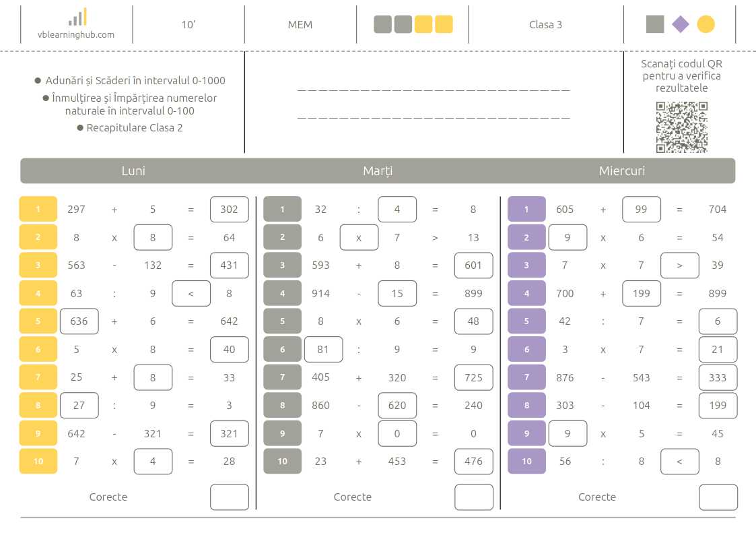Select the purple diamond shape icon
756x535 pixels.
click(x=681, y=25)
